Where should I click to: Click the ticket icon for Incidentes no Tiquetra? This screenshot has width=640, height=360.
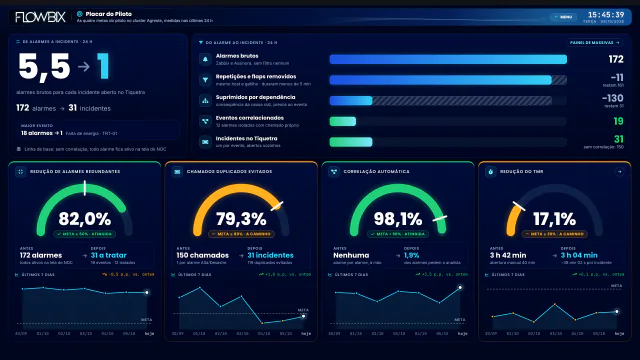pyautogui.click(x=205, y=142)
